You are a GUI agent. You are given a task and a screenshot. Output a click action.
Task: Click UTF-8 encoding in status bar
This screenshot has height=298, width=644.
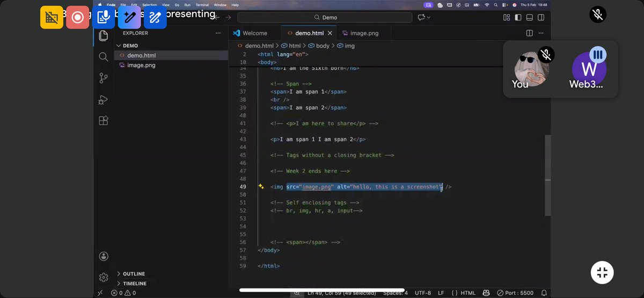click(422, 293)
